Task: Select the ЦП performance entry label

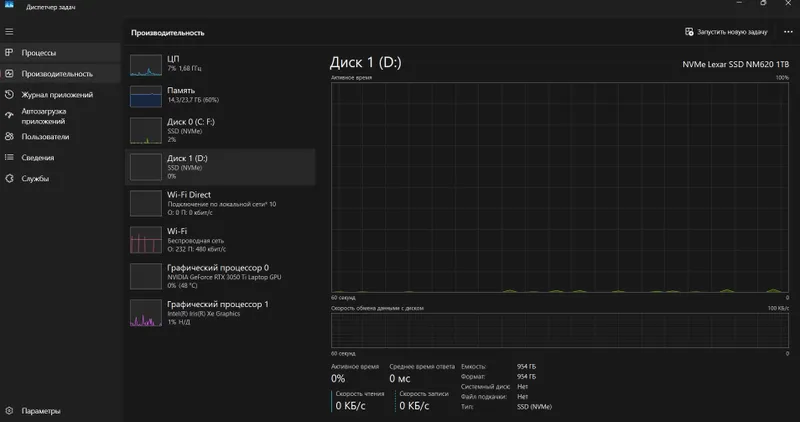Action: click(x=173, y=59)
